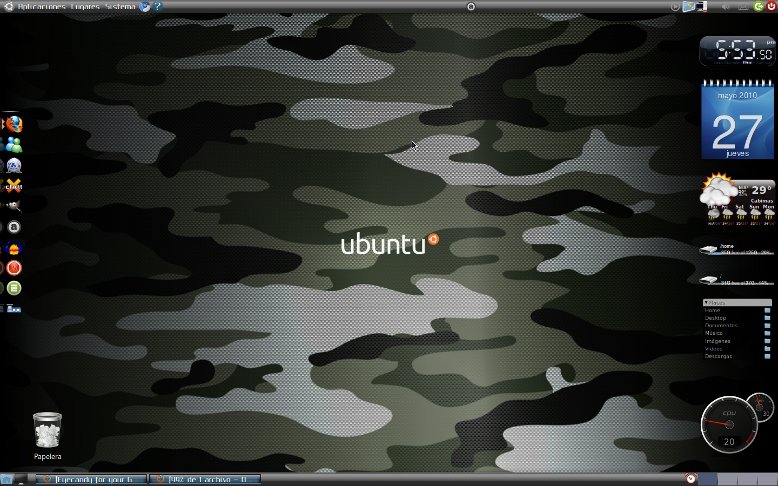Click the large CPU gauge widget
Image resolution: width=778 pixels, height=486 pixels.
[729, 424]
